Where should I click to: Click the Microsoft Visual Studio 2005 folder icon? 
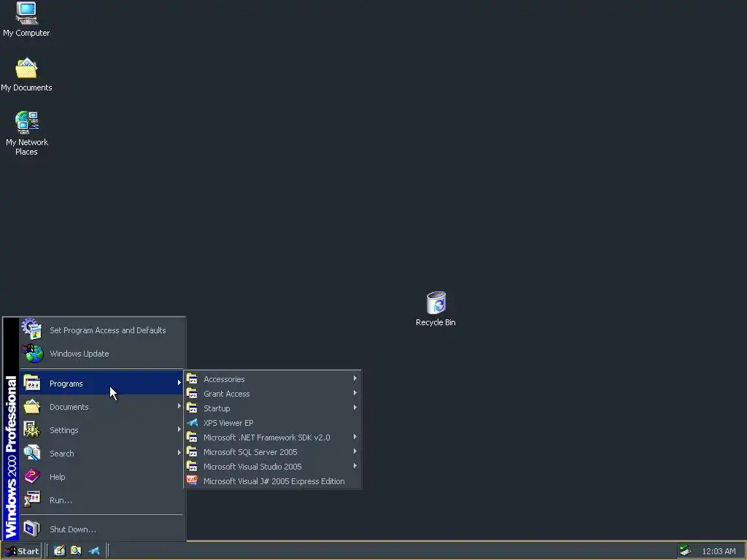coord(192,466)
